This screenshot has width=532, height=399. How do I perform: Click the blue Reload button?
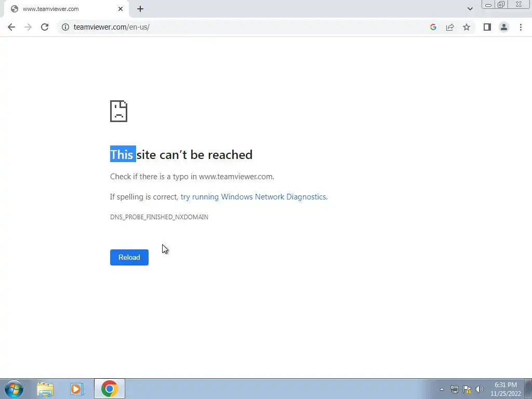pos(129,257)
